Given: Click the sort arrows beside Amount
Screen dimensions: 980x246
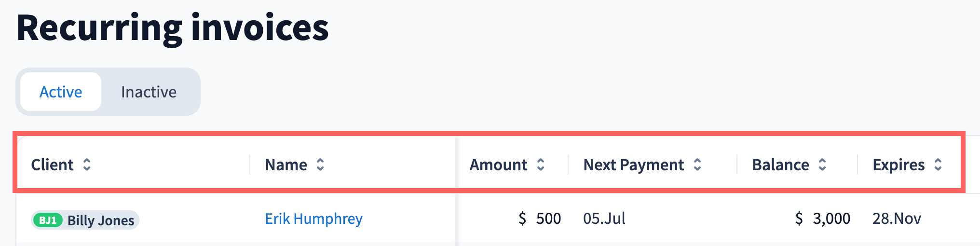Looking at the screenshot, I should [541, 165].
